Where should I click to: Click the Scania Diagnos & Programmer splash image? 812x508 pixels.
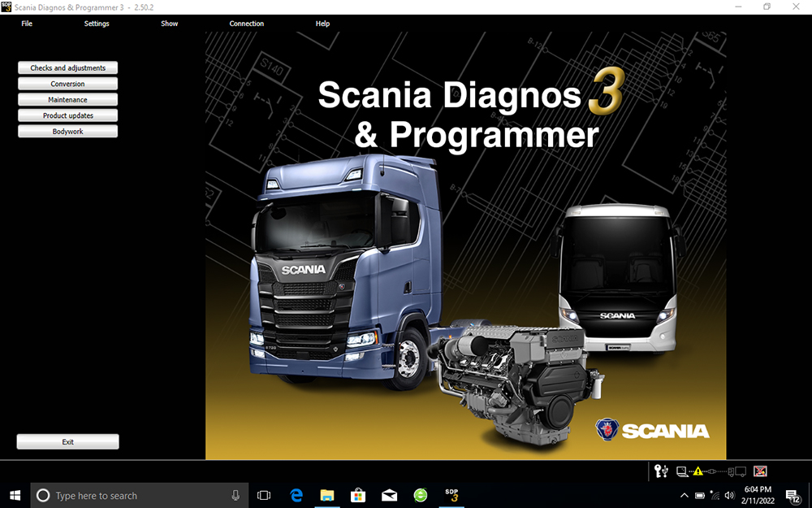point(465,245)
